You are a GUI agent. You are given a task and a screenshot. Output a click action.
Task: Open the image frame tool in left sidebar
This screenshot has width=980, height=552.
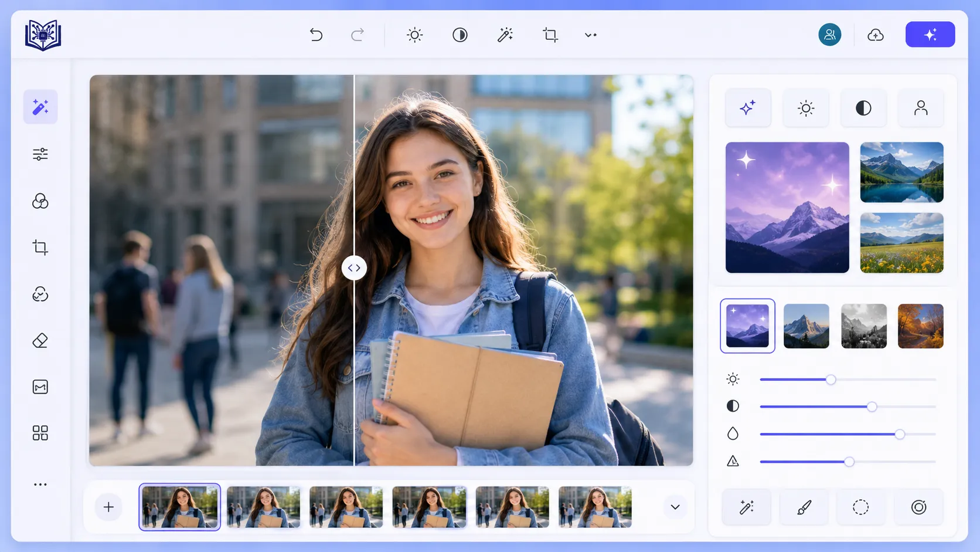coord(40,387)
